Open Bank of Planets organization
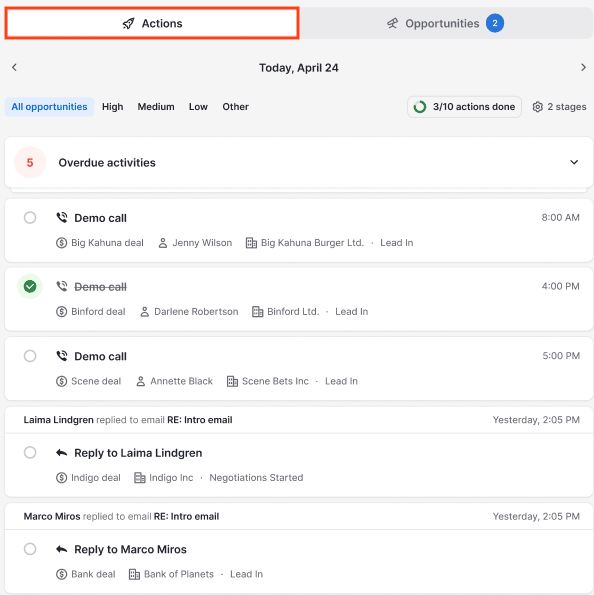 171,574
